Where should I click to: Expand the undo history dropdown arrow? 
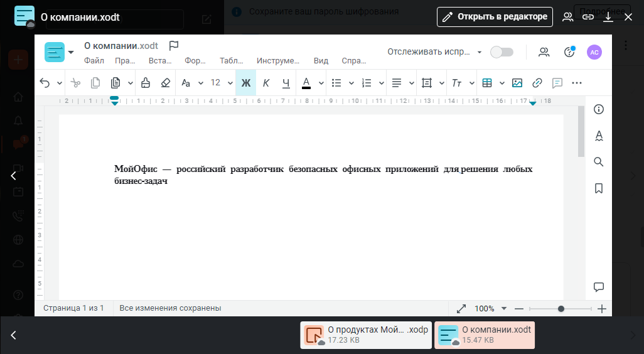pyautogui.click(x=59, y=83)
